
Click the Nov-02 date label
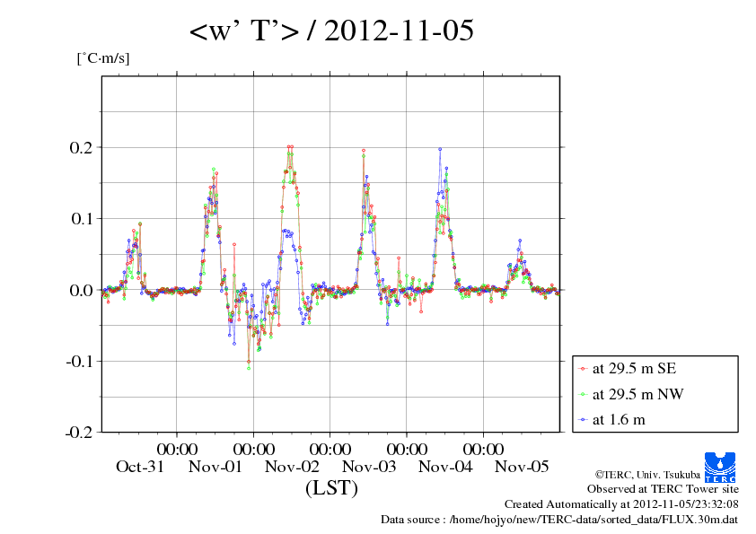pyautogui.click(x=292, y=467)
